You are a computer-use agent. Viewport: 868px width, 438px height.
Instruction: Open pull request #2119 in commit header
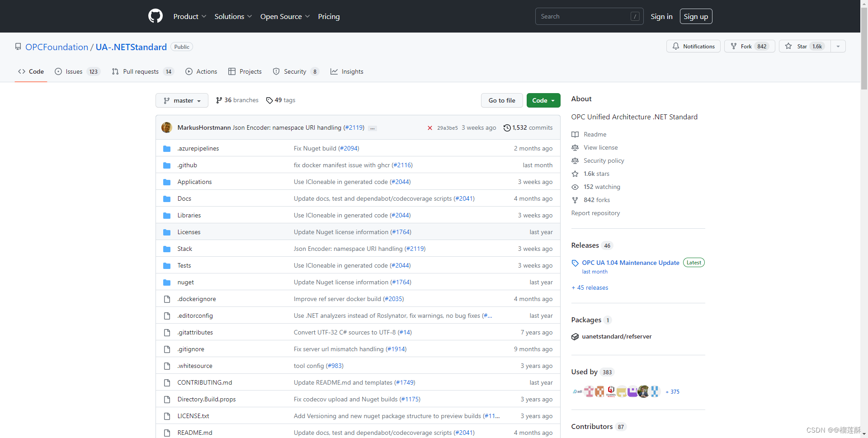(354, 128)
